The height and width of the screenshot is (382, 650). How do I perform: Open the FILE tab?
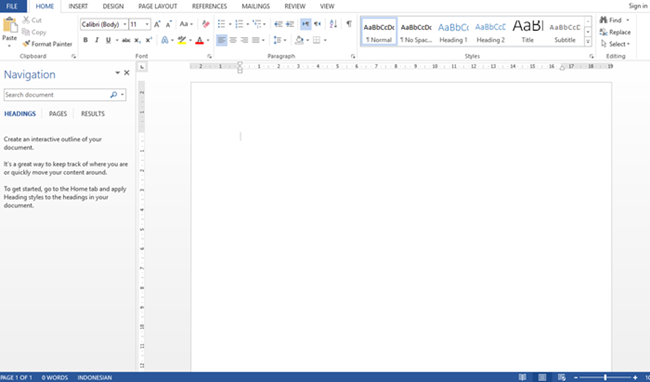click(12, 6)
